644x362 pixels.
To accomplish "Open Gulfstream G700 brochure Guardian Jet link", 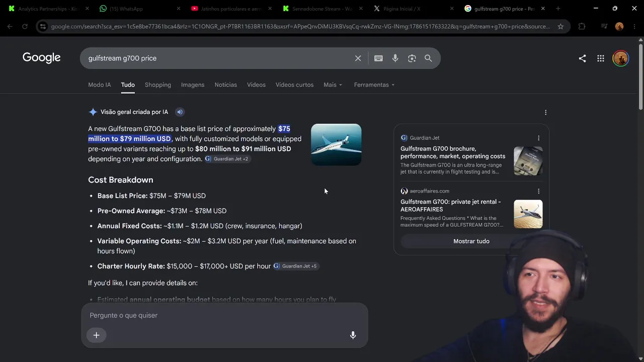I will (453, 152).
